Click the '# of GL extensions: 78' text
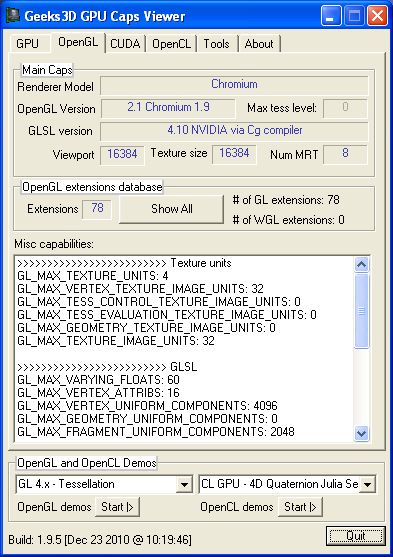 pos(286,200)
